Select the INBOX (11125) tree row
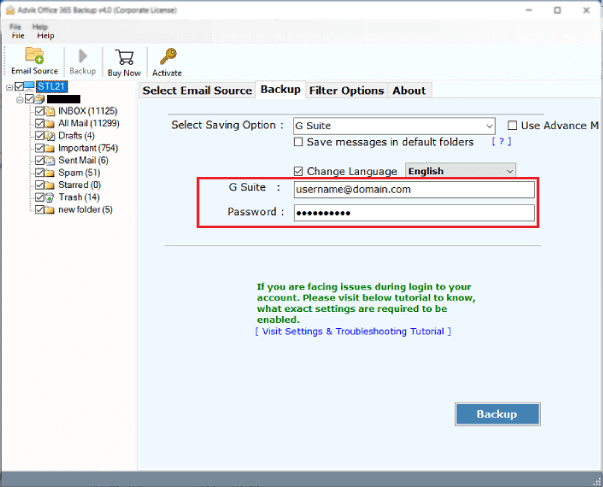 88,111
